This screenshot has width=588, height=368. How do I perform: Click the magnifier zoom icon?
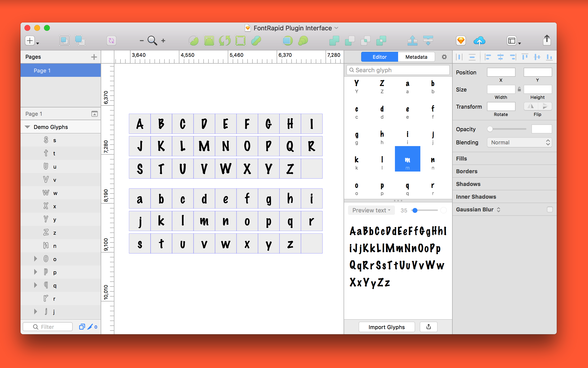[x=152, y=41]
